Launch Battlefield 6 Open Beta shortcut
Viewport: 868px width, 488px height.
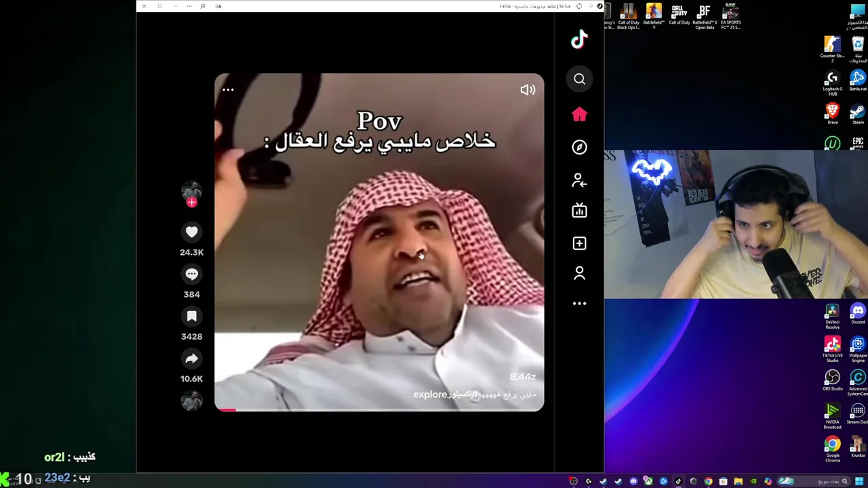click(705, 17)
